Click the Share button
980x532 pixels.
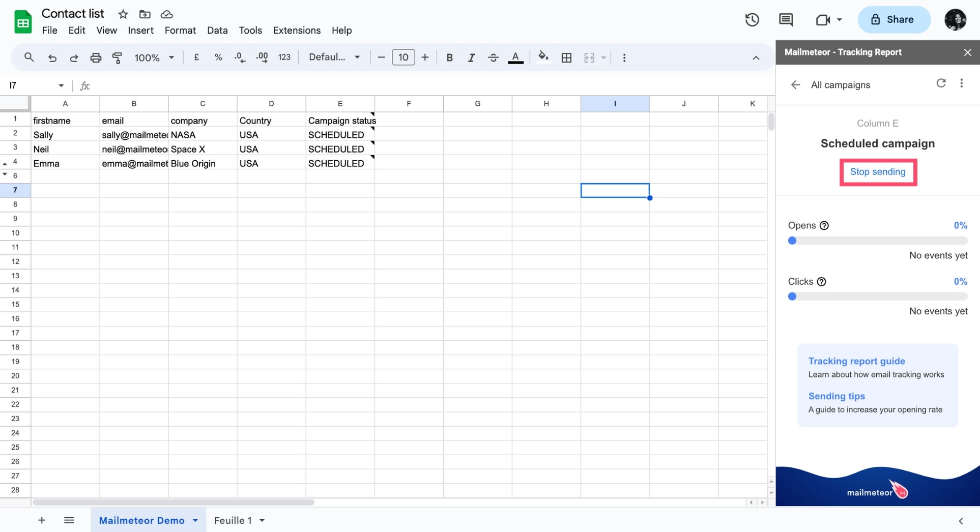pos(894,20)
